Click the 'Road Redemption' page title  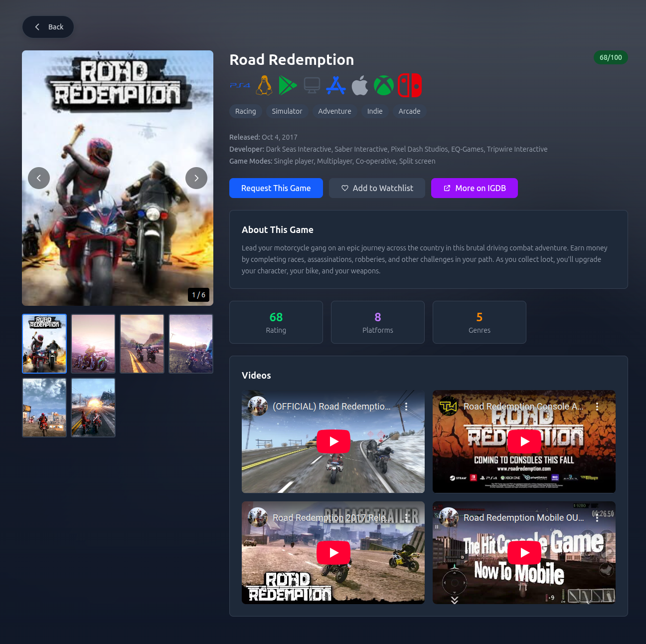tap(292, 59)
